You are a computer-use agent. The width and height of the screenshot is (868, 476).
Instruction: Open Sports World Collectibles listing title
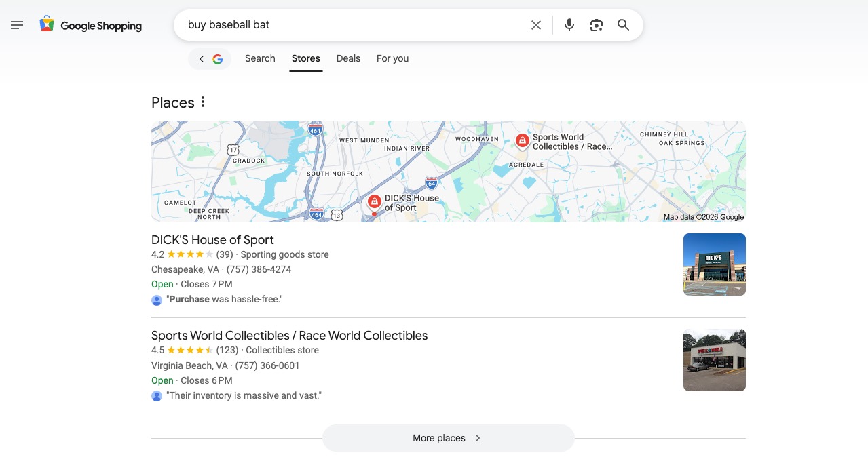pos(289,336)
